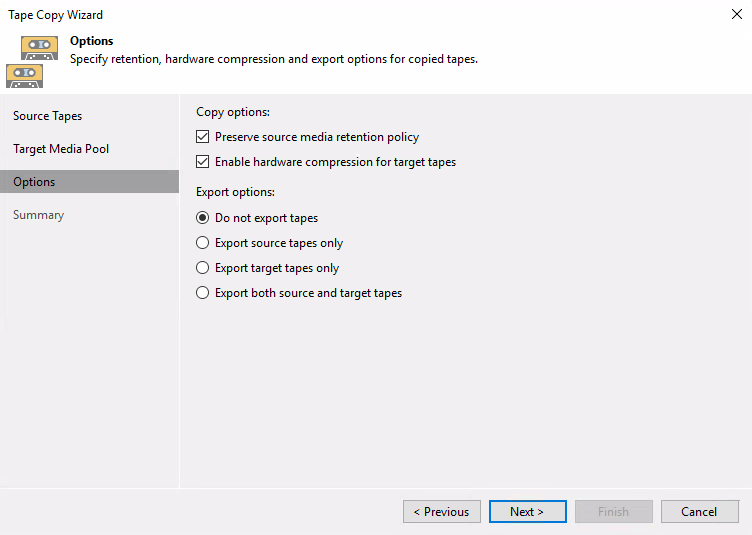752x535 pixels.
Task: Click the Export options section label
Action: [235, 192]
